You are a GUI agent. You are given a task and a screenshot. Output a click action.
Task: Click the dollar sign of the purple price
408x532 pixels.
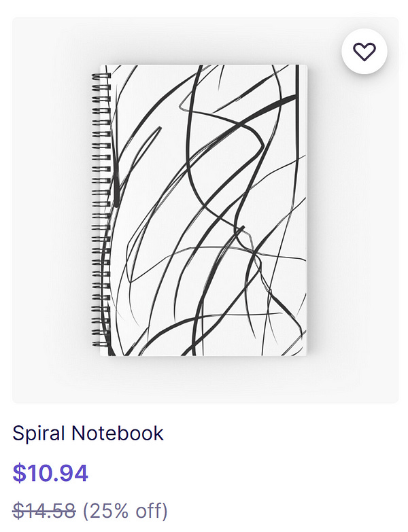(19, 473)
